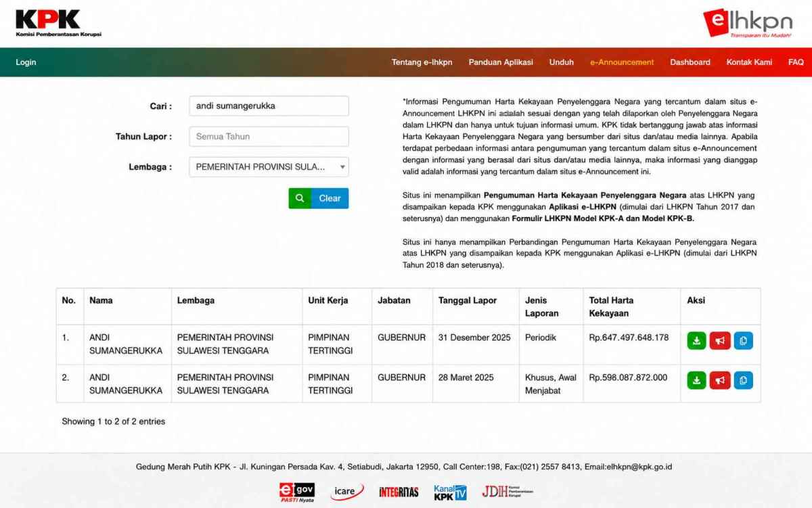Open the Kanal KPK TV footer logo
The width and height of the screenshot is (812, 508).
tap(451, 492)
